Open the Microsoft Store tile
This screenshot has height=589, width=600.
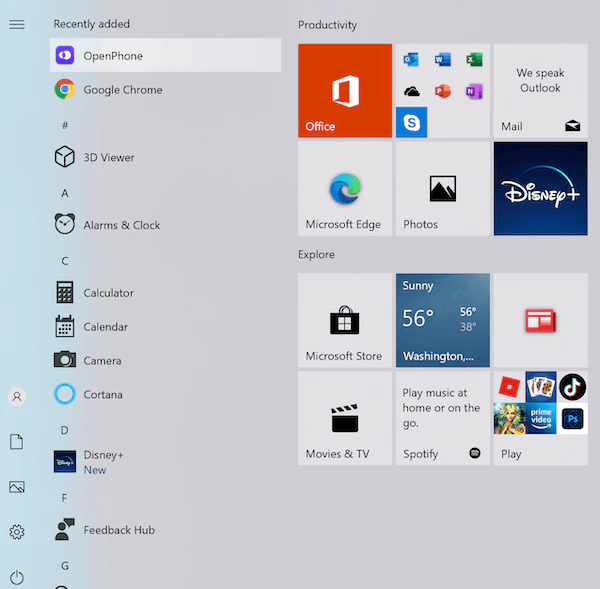(x=345, y=320)
